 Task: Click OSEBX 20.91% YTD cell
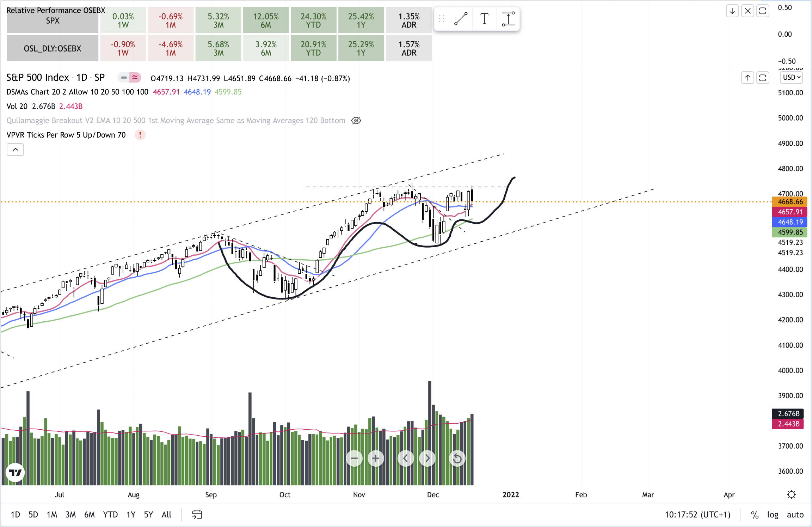click(x=313, y=48)
